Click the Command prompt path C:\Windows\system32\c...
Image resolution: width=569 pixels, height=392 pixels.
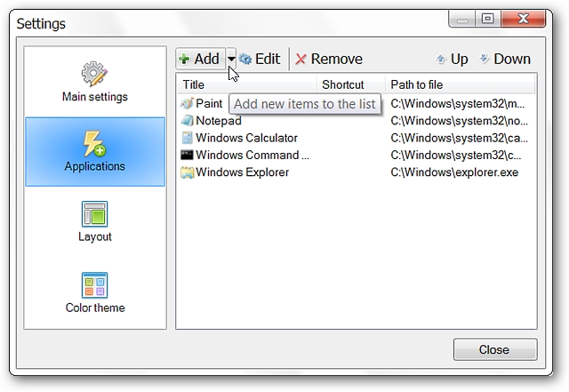456,155
